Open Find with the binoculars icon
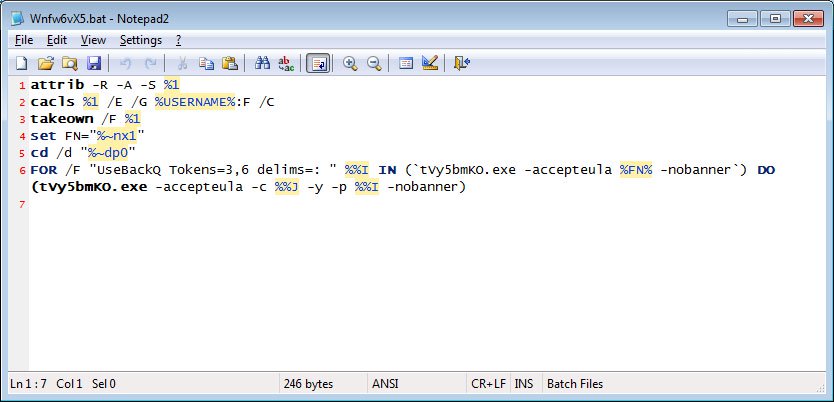 tap(262, 63)
